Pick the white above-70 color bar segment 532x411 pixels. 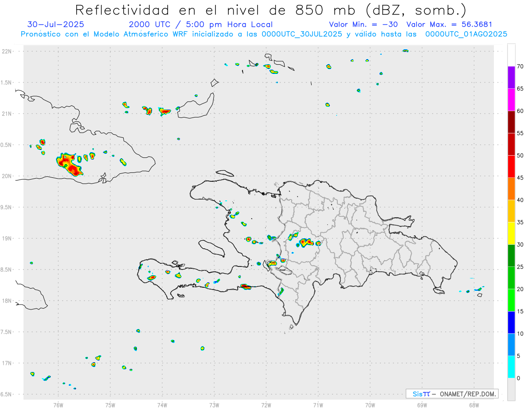point(511,55)
